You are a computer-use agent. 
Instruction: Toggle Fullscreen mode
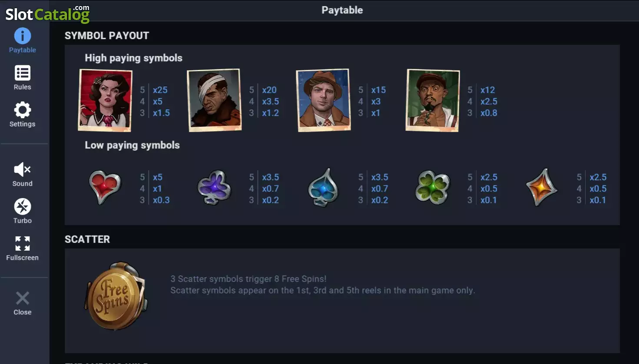[x=23, y=244]
